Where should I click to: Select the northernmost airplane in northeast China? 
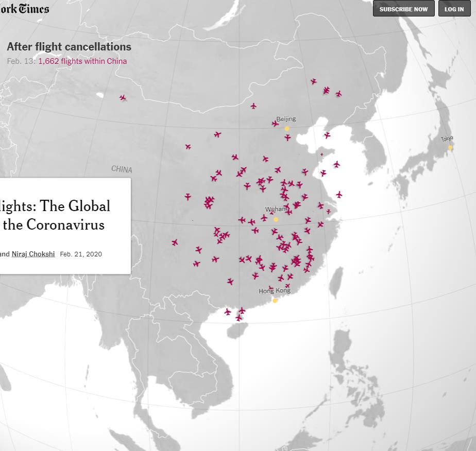313,81
